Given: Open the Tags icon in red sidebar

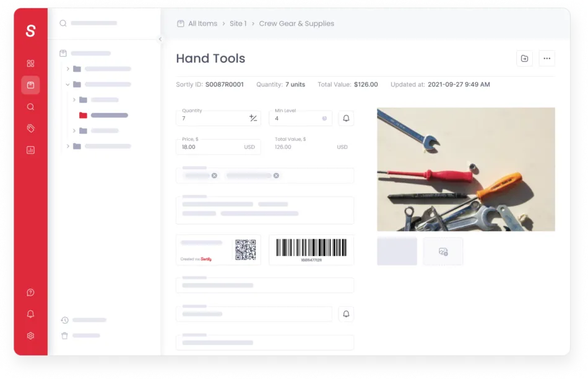Looking at the screenshot, I should [x=31, y=129].
